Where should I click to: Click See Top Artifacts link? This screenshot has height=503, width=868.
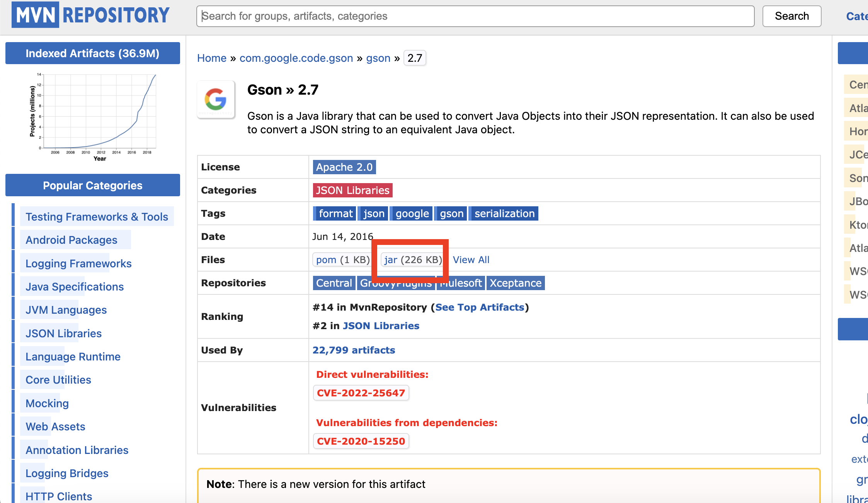click(x=480, y=307)
